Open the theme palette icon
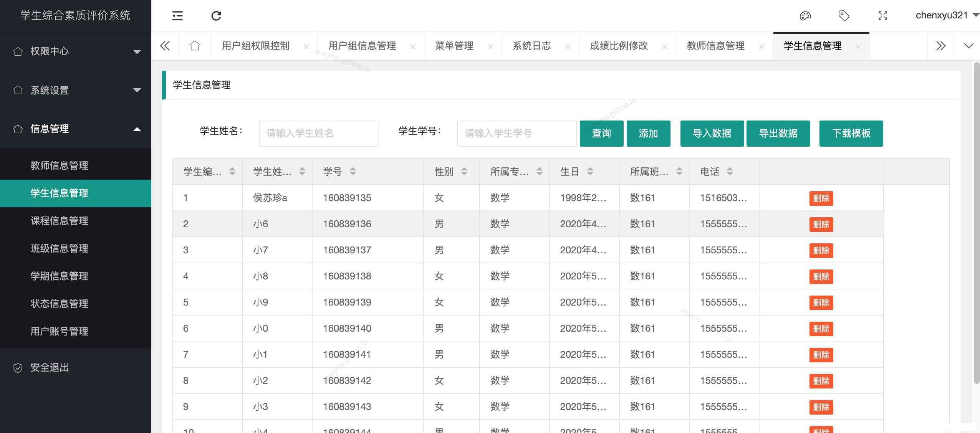Image resolution: width=980 pixels, height=433 pixels. point(805,16)
